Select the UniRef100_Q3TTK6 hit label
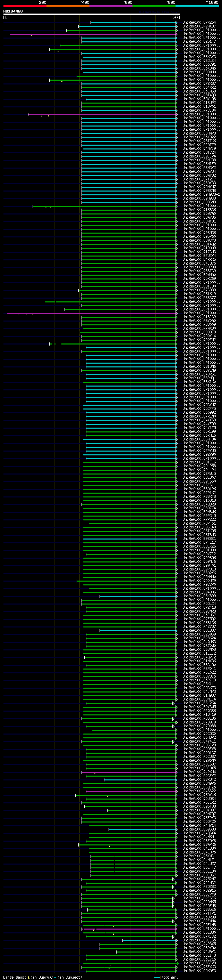The image size is (222, 980). click(x=199, y=141)
